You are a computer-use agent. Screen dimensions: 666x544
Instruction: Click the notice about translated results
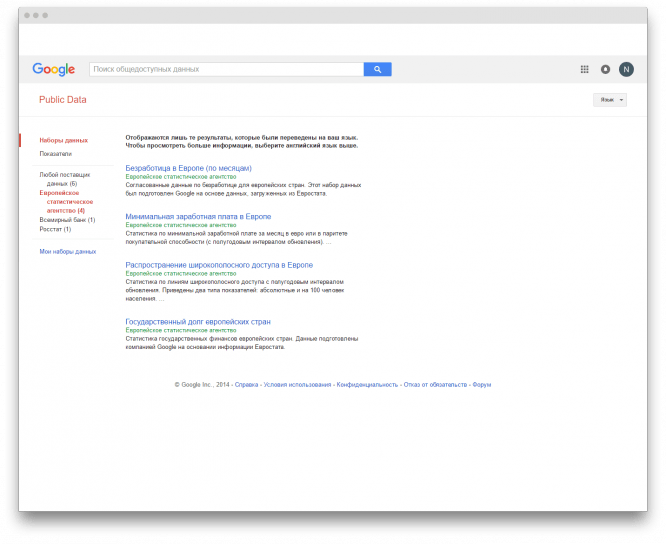242,141
